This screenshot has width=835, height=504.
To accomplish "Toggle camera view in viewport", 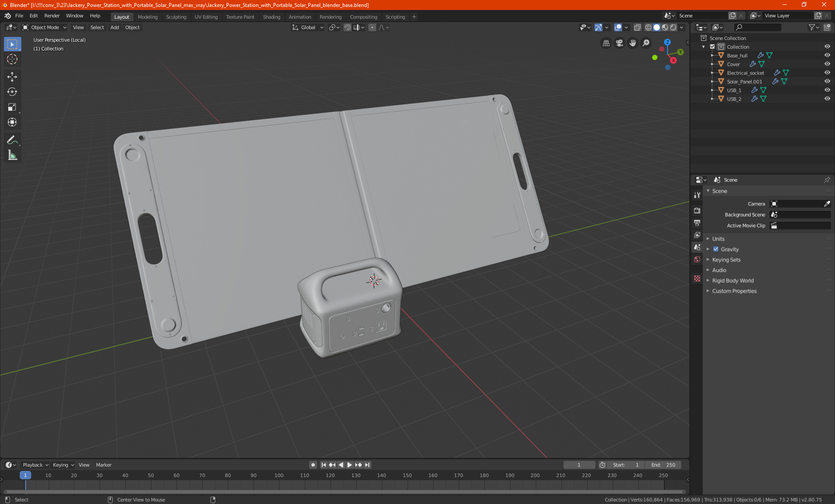I will [x=619, y=43].
